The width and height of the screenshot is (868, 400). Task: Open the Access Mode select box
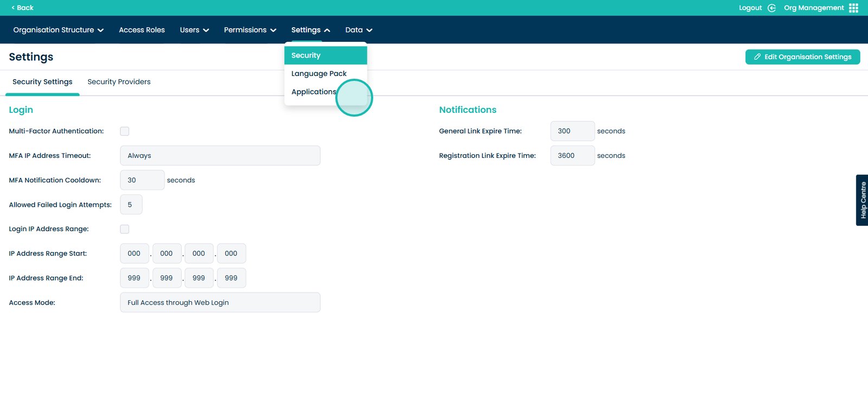(x=220, y=303)
